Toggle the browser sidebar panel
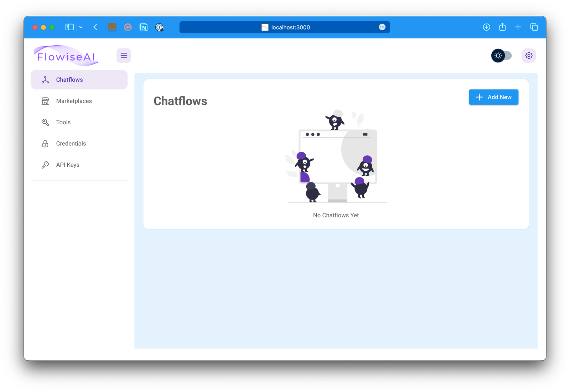The height and width of the screenshot is (392, 570). click(69, 27)
